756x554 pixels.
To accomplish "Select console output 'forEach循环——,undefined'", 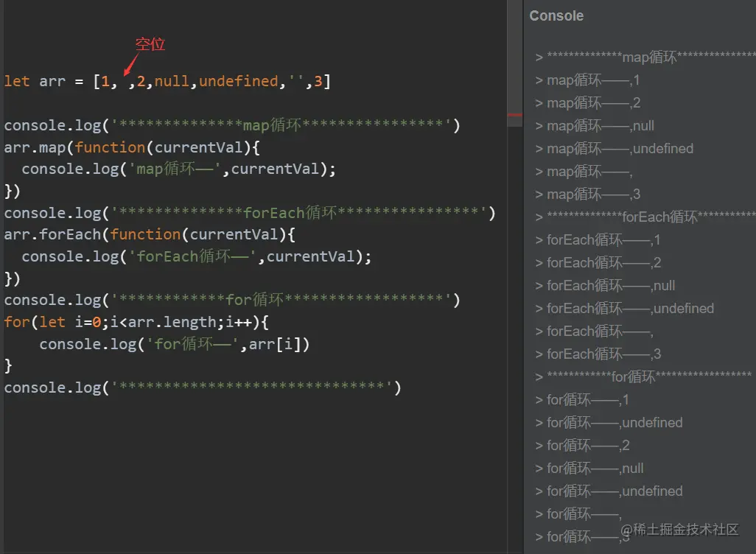I will [x=625, y=309].
